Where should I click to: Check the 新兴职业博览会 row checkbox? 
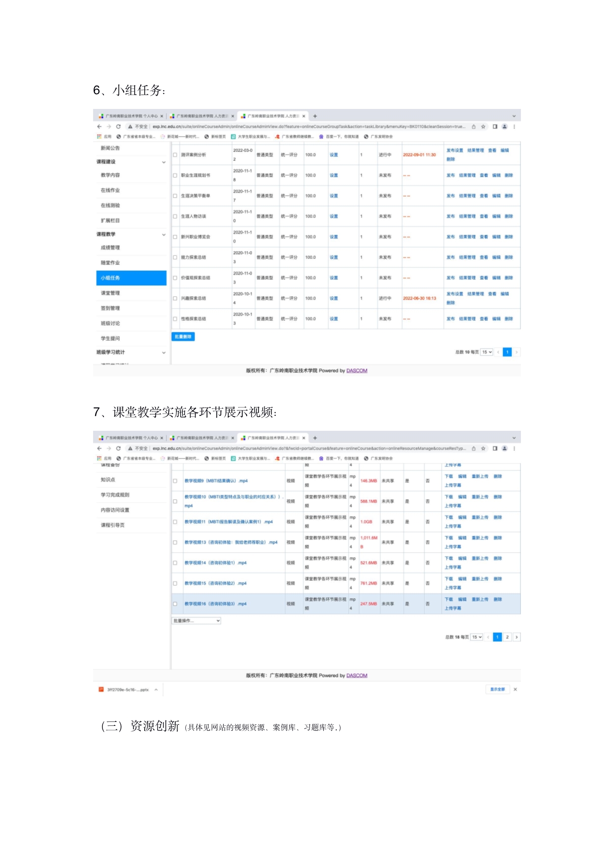(x=175, y=237)
